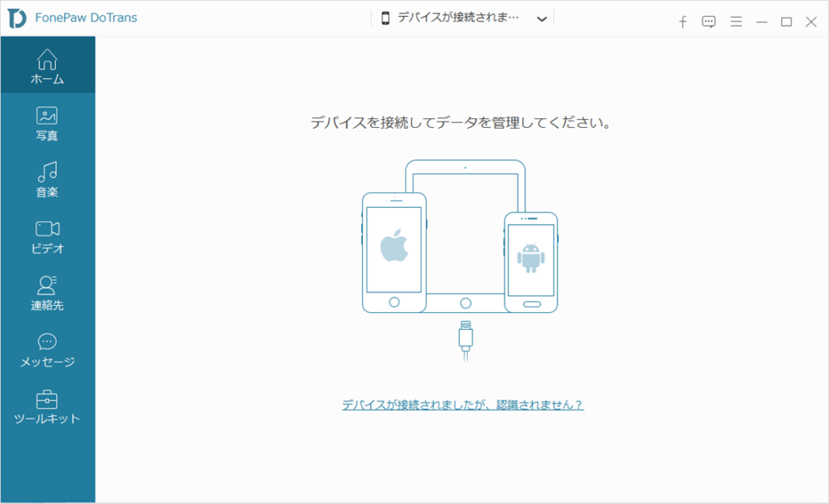Click the Android phone illustration
The width and height of the screenshot is (829, 504).
coord(531,263)
